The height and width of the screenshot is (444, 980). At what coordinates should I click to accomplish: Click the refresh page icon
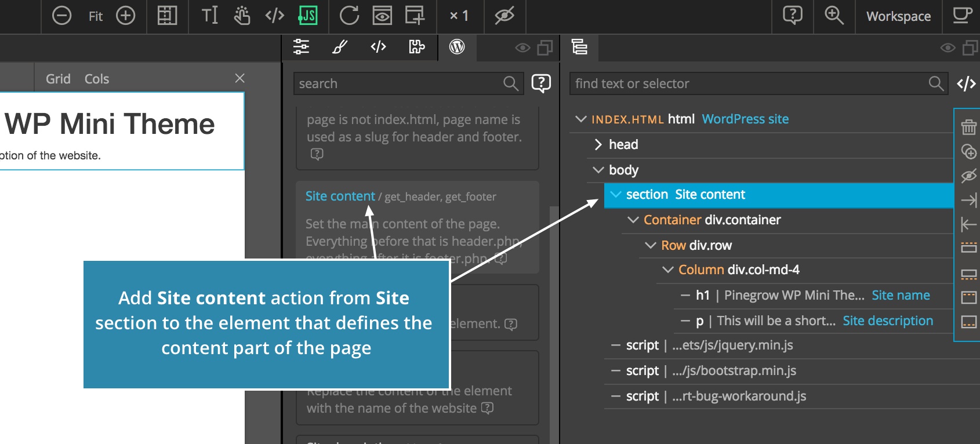349,16
